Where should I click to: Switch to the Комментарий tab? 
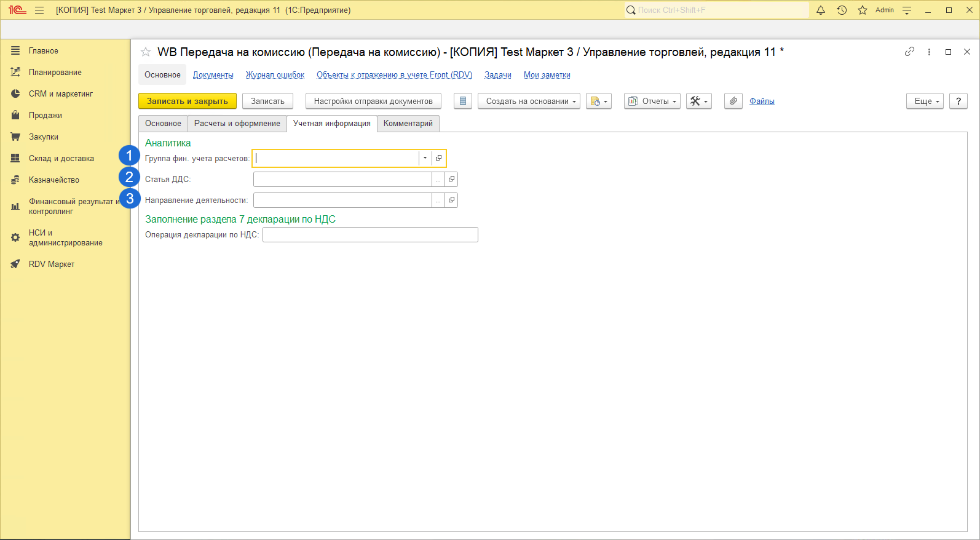[x=408, y=123]
